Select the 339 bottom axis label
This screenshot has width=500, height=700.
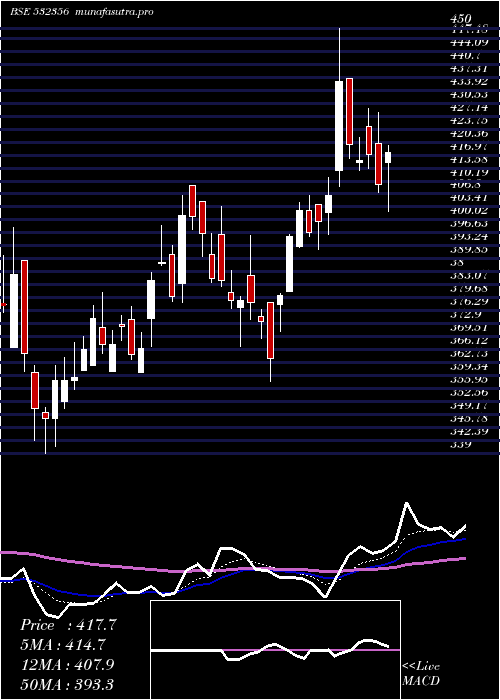click(x=461, y=444)
